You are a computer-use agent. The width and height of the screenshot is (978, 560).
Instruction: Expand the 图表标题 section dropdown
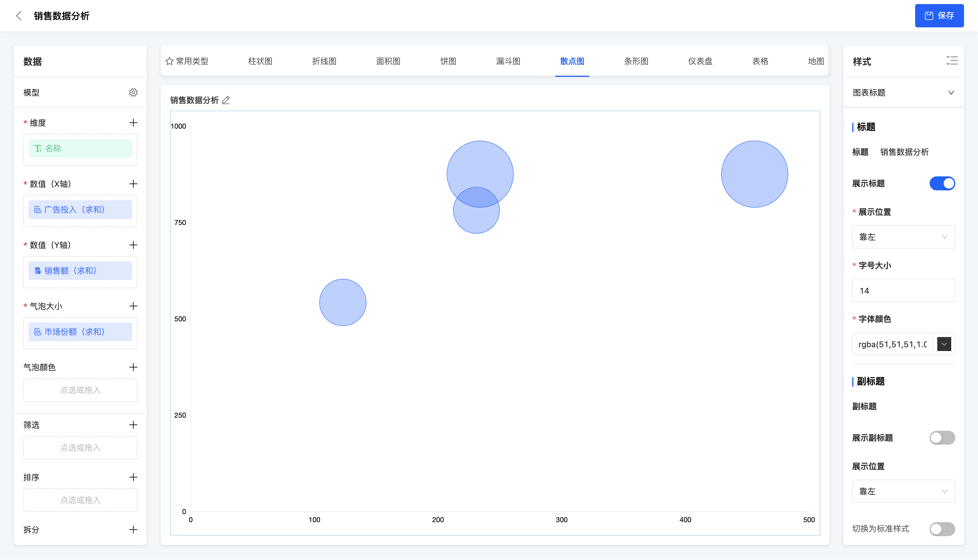click(951, 93)
